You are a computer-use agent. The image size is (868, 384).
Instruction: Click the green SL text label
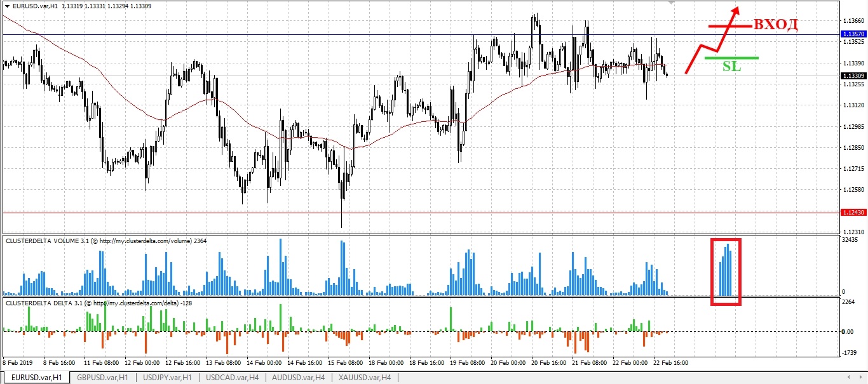[x=731, y=66]
